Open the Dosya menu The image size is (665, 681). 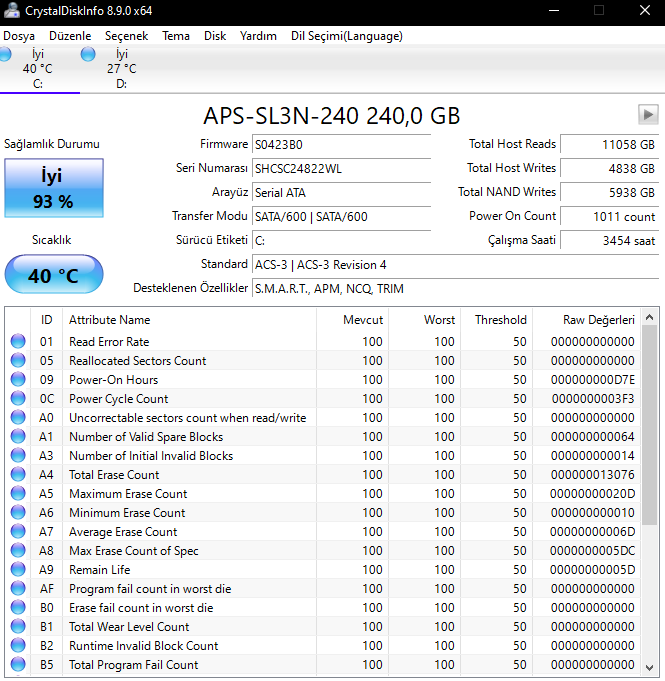[19, 35]
